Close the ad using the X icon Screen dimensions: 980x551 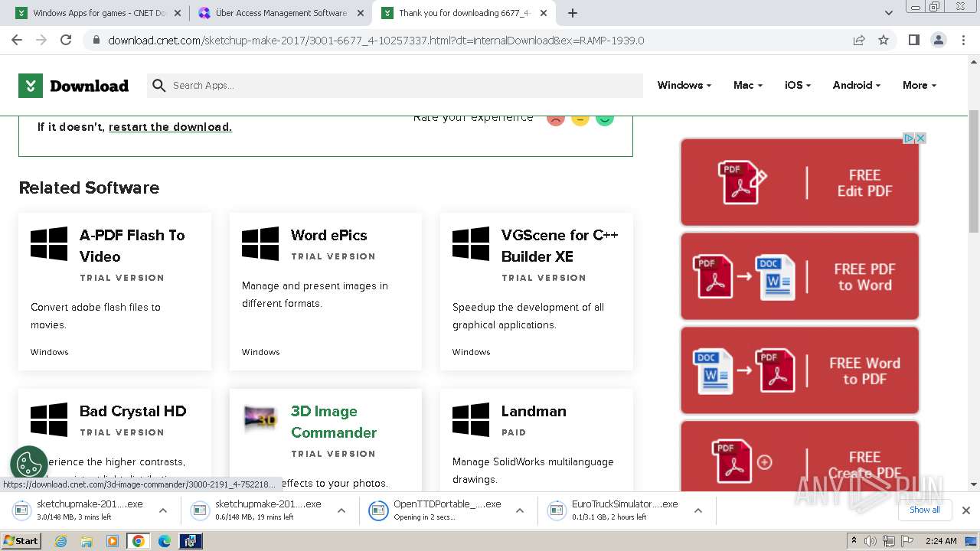pyautogui.click(x=921, y=139)
